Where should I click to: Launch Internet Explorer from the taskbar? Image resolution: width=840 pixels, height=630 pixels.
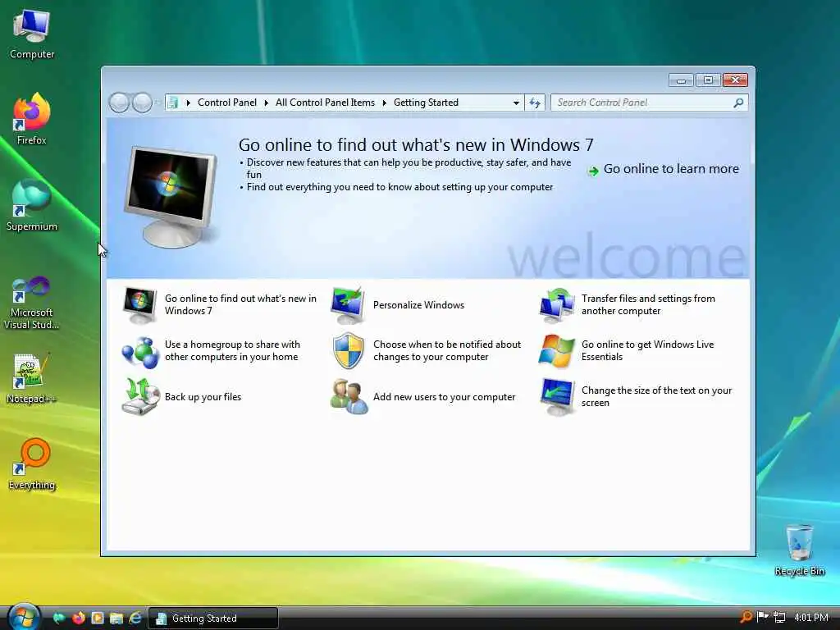pyautogui.click(x=135, y=618)
